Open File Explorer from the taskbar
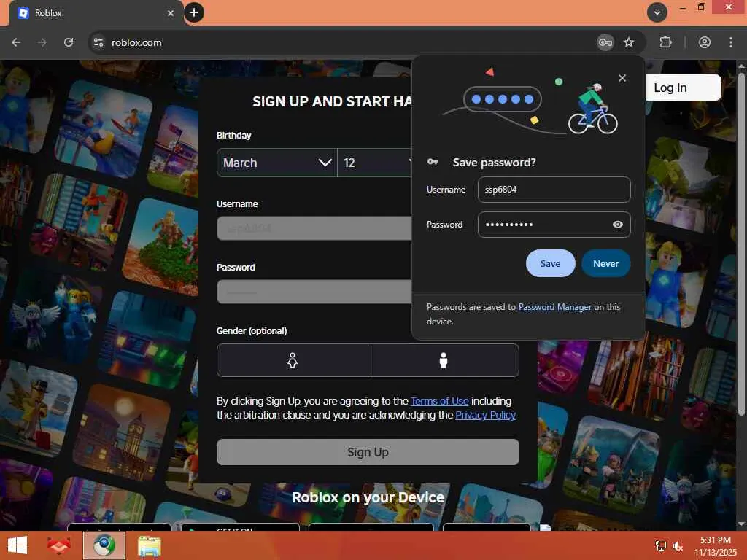 149,545
